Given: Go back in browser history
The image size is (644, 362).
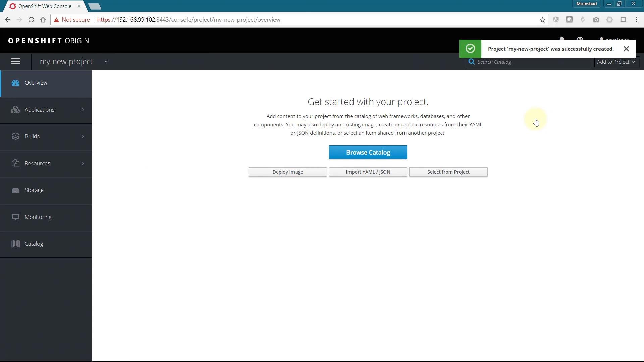Looking at the screenshot, I should point(8,20).
